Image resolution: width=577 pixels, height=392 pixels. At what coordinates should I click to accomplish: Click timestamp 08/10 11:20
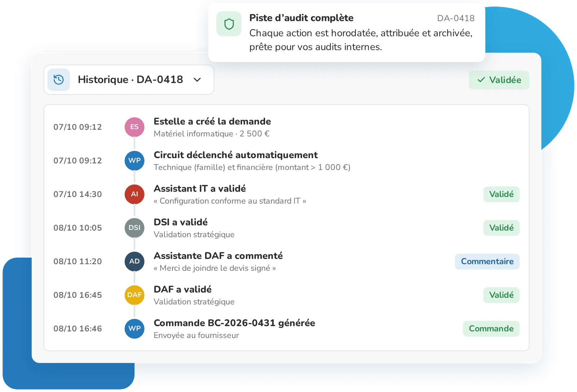pyautogui.click(x=78, y=261)
